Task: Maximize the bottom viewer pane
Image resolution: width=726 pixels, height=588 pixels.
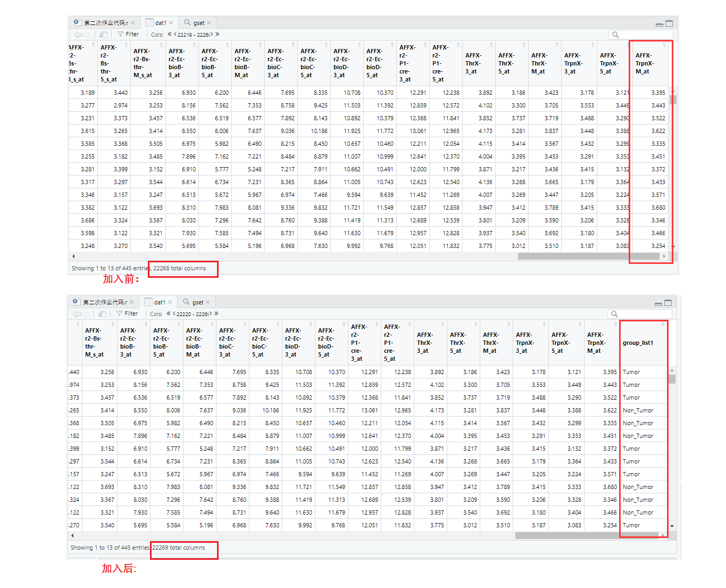Action: [668, 303]
